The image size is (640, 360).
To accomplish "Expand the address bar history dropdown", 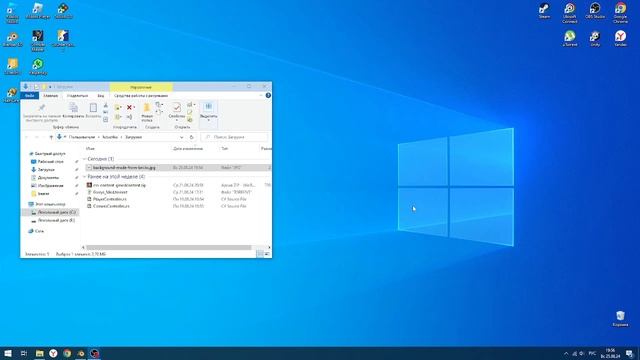I will coord(182,137).
